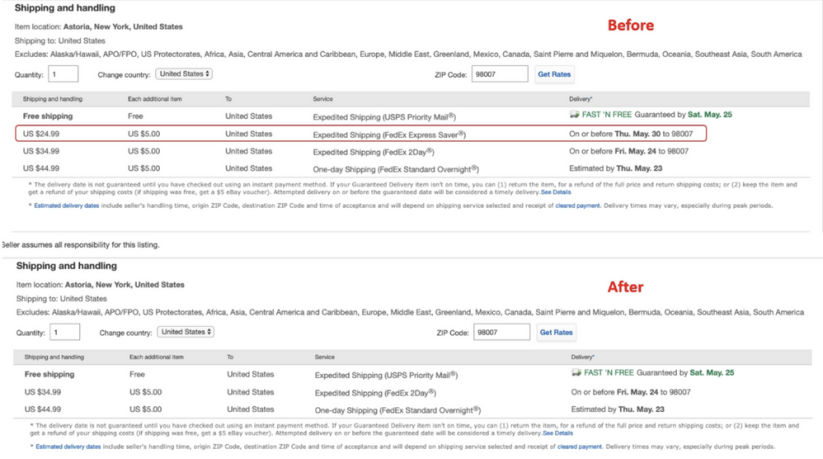Viewport: 823px width, 459px height.
Task: Open See Details link in After panel
Action: coord(558,433)
